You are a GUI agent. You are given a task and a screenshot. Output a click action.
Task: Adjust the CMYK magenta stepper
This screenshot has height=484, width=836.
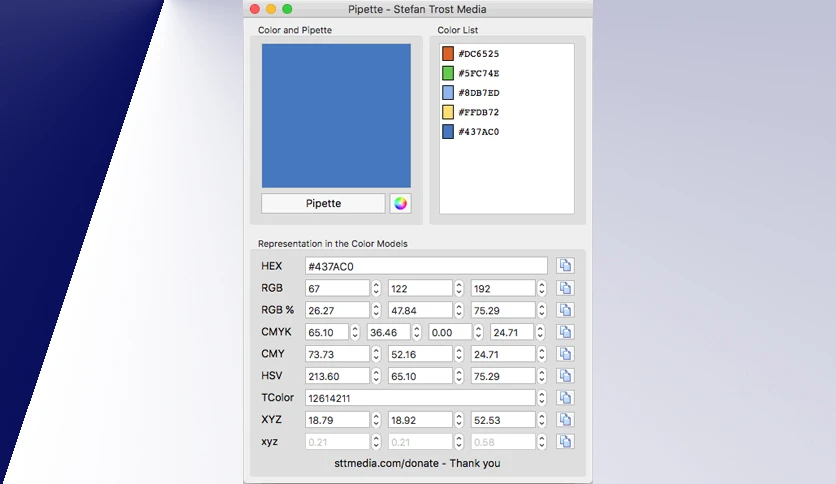coord(417,332)
